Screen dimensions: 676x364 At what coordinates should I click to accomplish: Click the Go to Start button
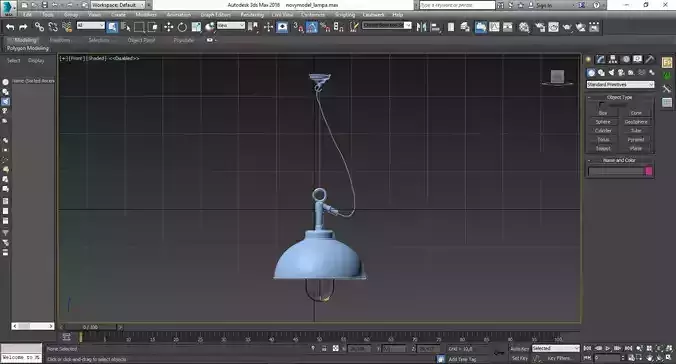pyautogui.click(x=588, y=348)
